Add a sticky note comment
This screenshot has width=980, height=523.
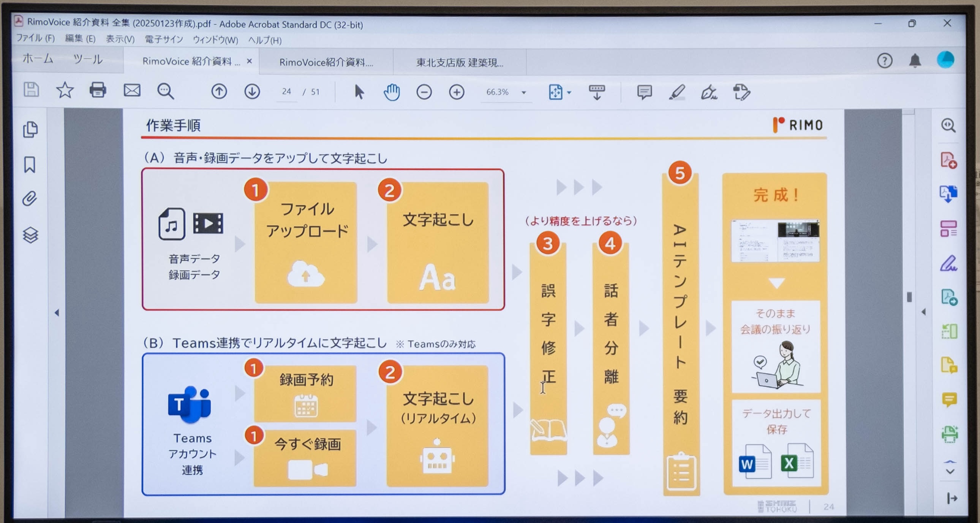click(x=644, y=92)
